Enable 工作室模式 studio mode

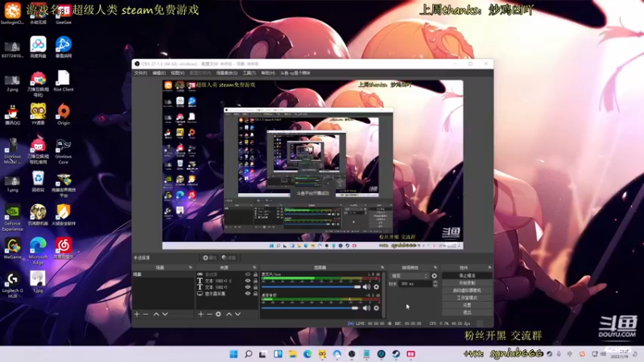[467, 298]
